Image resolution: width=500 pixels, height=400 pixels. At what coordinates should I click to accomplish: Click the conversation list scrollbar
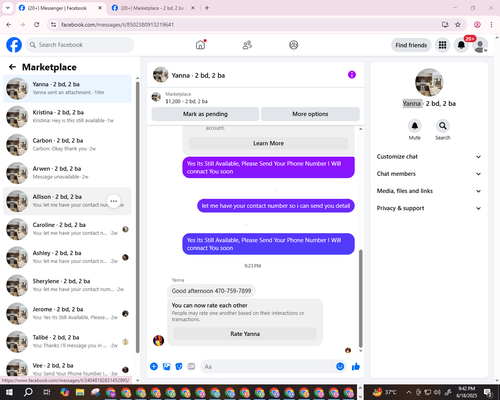tap(137, 217)
